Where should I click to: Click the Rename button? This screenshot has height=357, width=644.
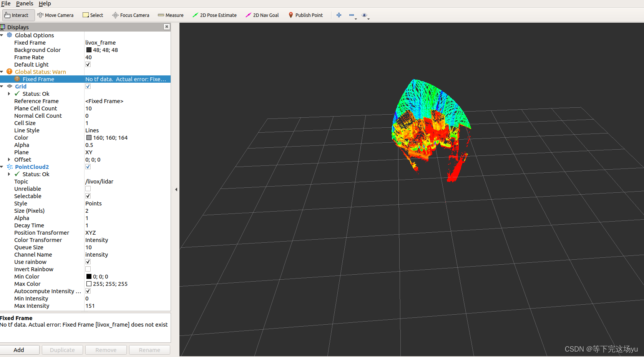pos(149,350)
